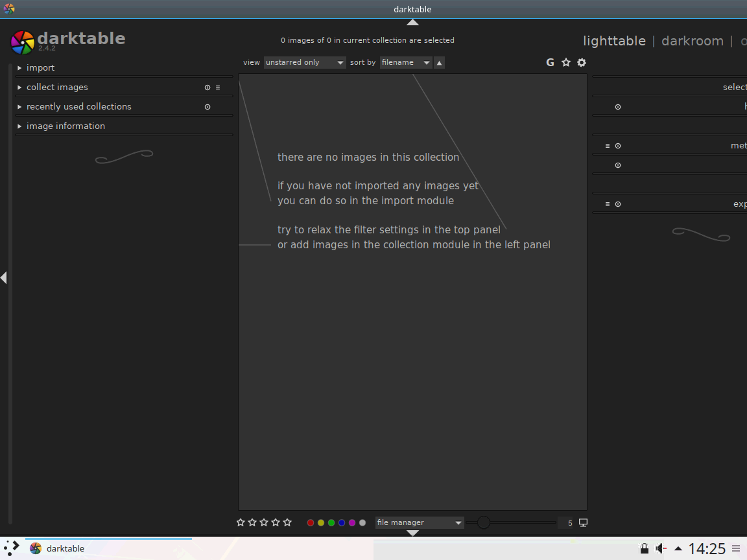Click the darktable logo in the header
This screenshot has height=560, width=747.
tap(22, 41)
